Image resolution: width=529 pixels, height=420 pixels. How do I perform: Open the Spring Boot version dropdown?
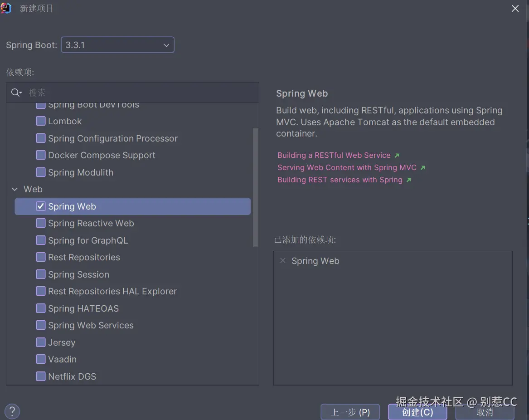click(x=117, y=45)
